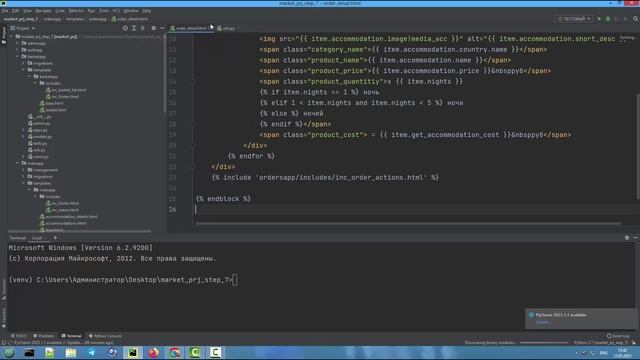Open the VCS menu
Image resolution: width=640 pixels, height=360 pixels.
pyautogui.click(x=116, y=11)
